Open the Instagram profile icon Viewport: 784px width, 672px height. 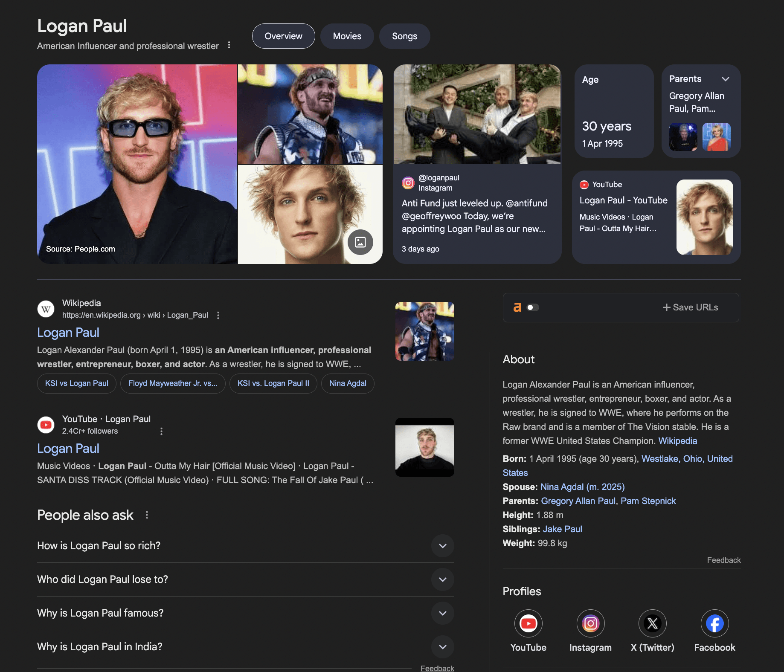coord(590,623)
